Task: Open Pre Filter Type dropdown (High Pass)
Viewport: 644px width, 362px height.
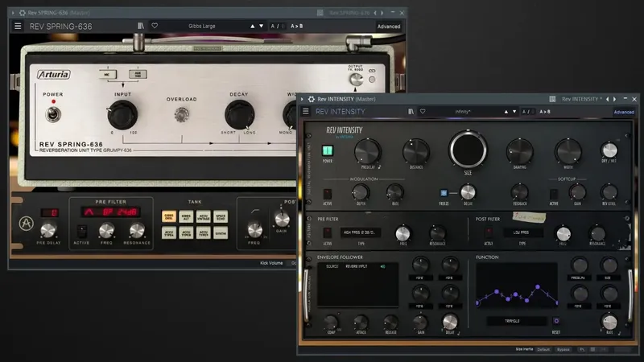Action: (360, 232)
